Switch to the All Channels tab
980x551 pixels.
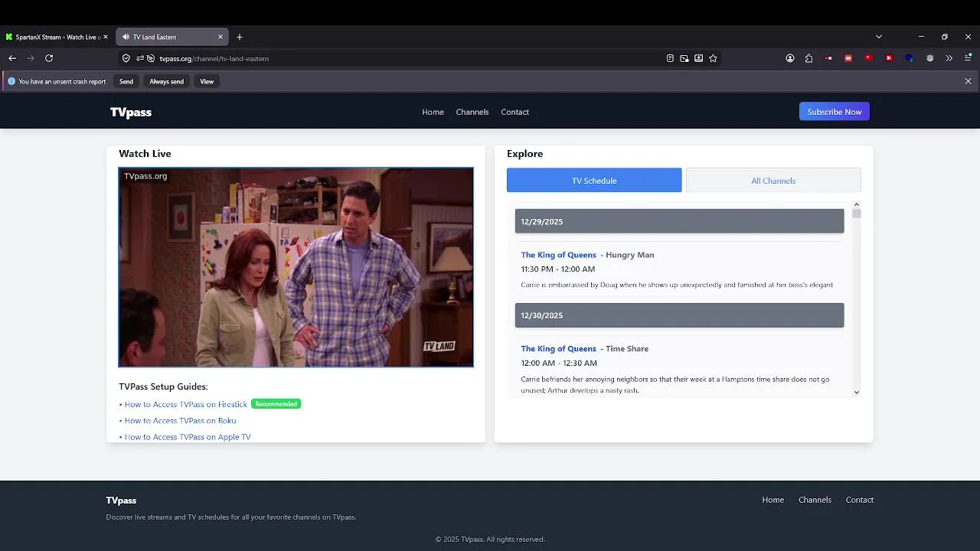click(x=773, y=181)
